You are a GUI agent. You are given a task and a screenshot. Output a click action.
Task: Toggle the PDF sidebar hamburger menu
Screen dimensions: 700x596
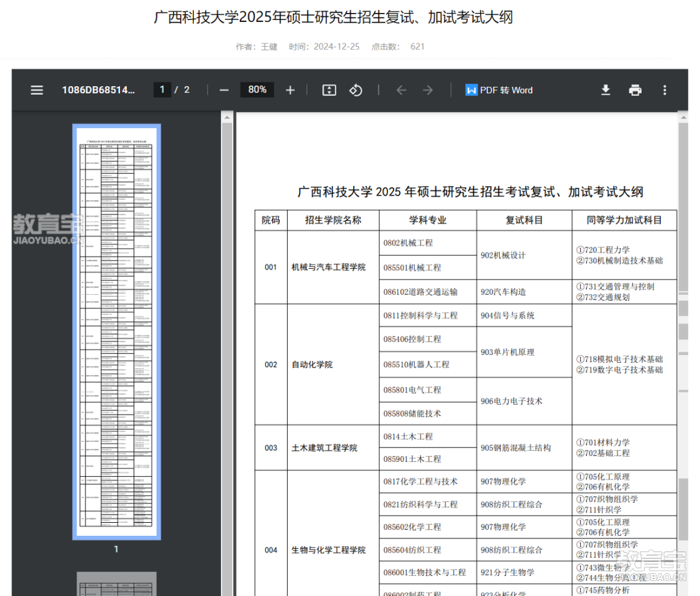tap(37, 90)
